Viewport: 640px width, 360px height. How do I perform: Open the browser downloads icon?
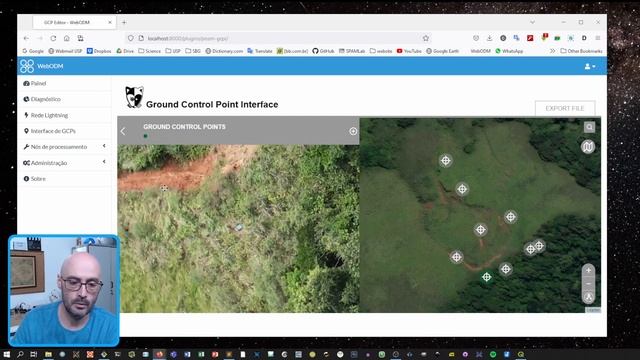click(489, 38)
